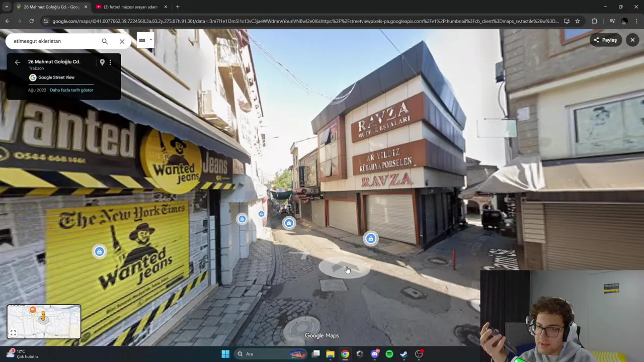Viewport: 644px width, 362px height.
Task: Click the Chrome profile avatar
Action: click(x=624, y=21)
